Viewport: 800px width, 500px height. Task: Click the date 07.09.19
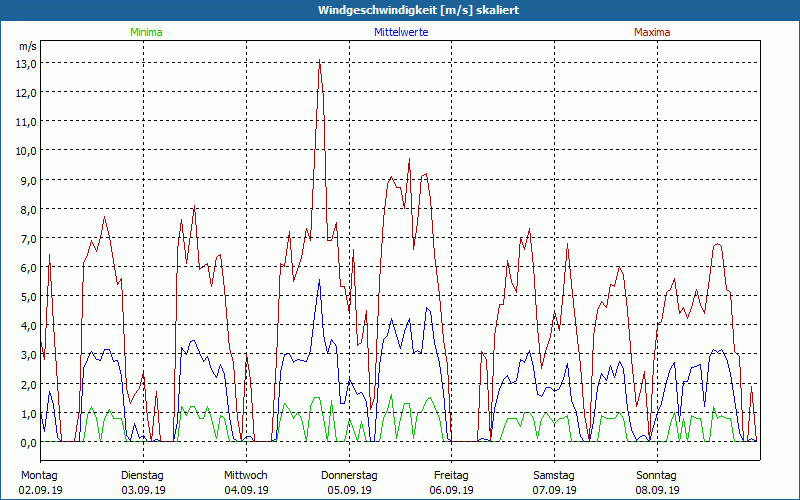(x=555, y=490)
